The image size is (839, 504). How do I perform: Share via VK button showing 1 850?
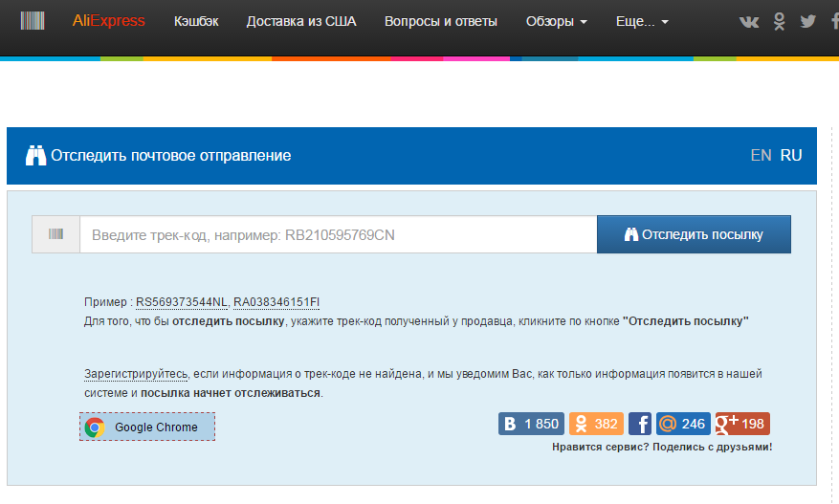click(x=531, y=424)
